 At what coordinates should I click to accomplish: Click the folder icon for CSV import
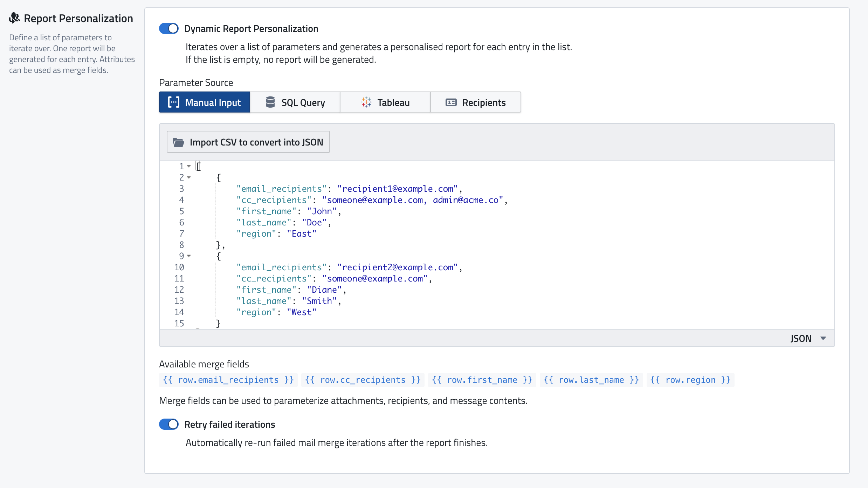(x=179, y=142)
